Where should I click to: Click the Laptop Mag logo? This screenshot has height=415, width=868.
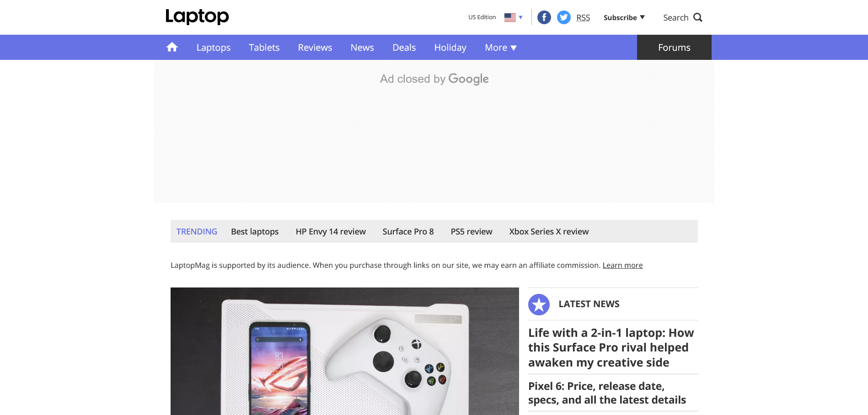click(x=197, y=16)
